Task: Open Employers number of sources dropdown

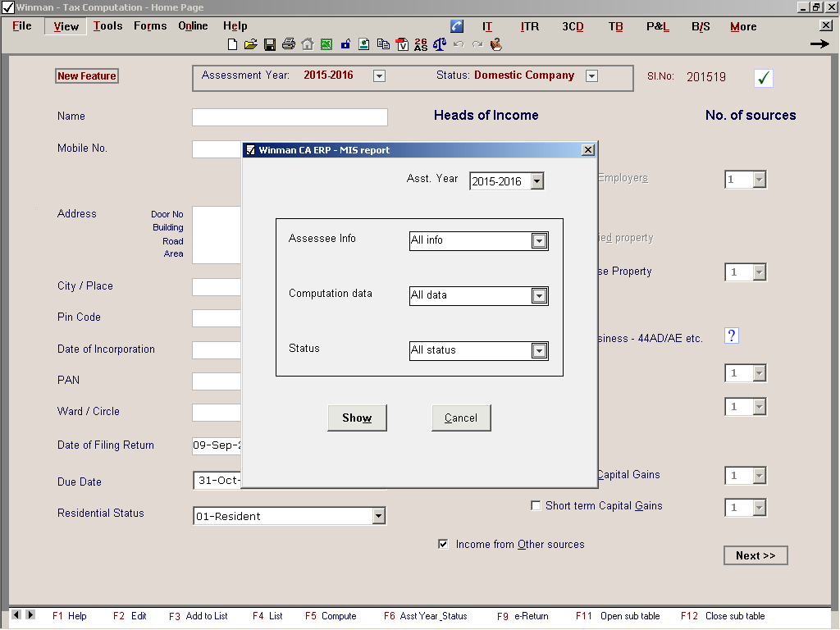Action: click(x=759, y=180)
